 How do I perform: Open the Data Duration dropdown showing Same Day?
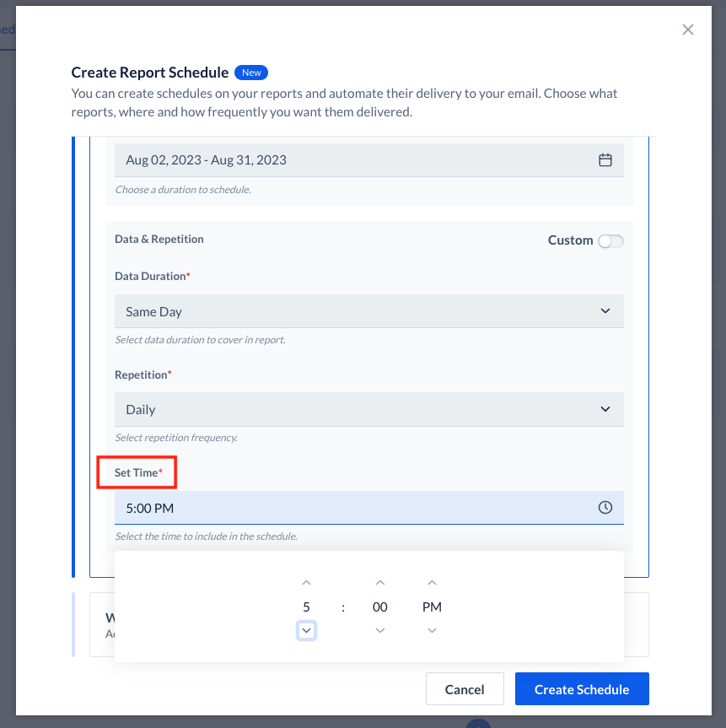368,310
